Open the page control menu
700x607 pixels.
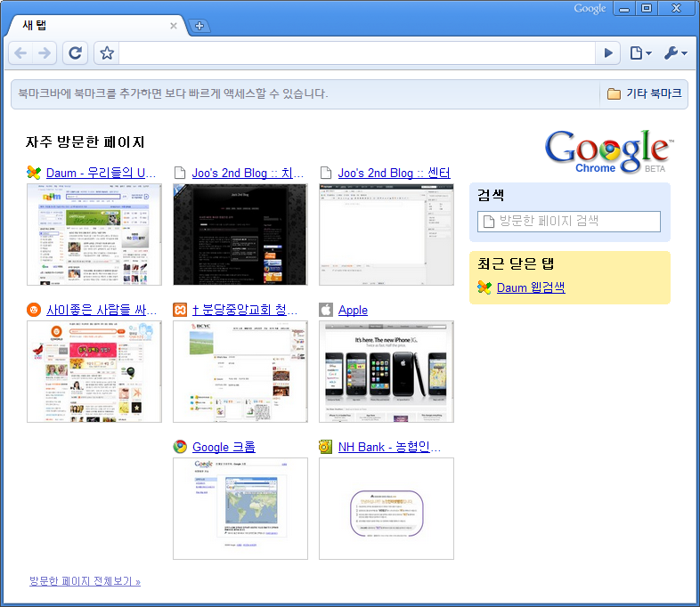click(640, 53)
